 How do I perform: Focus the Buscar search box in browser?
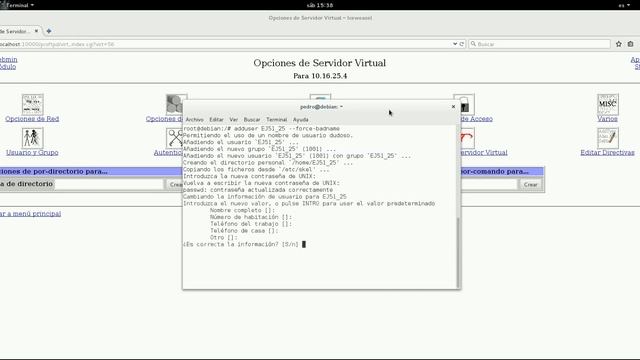(x=539, y=44)
